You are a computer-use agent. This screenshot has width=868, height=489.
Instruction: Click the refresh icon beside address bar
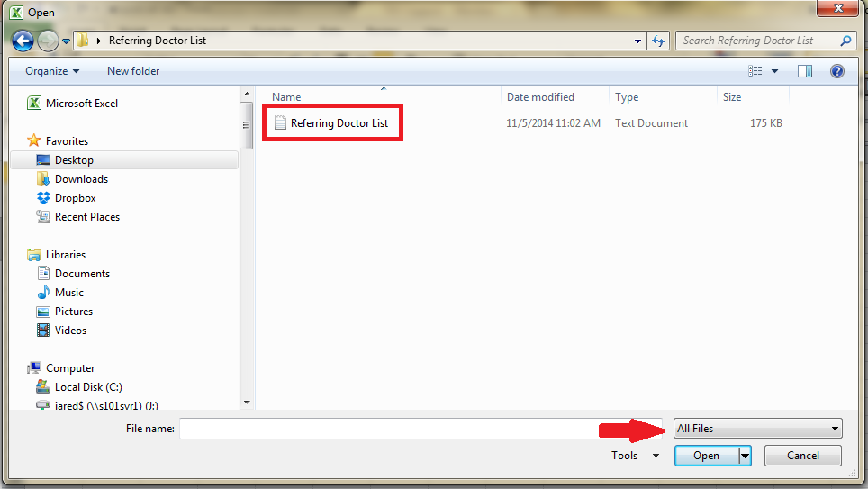click(658, 41)
